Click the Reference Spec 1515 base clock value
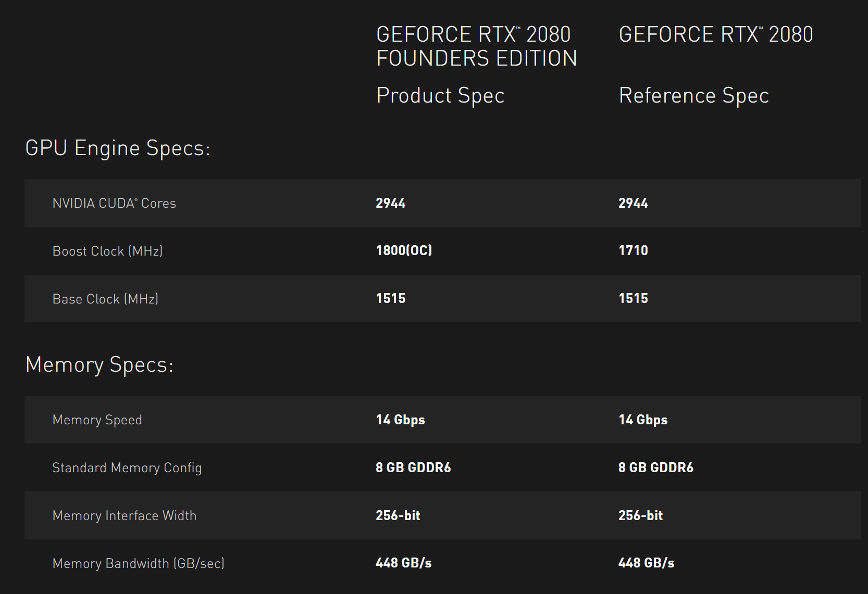The height and width of the screenshot is (594, 868). (633, 298)
